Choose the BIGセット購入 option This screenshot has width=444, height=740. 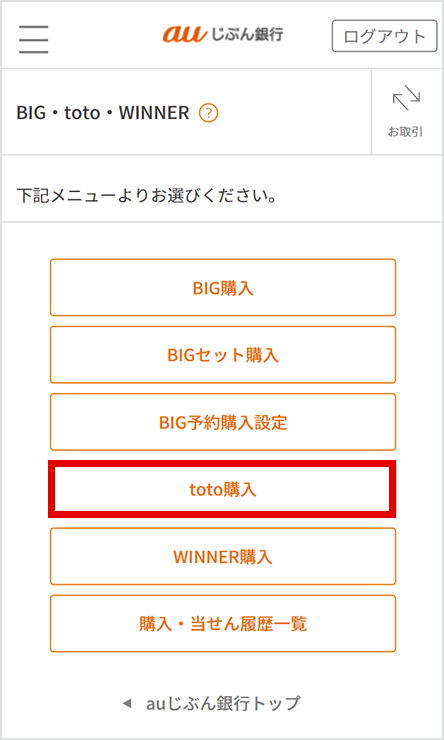(223, 354)
